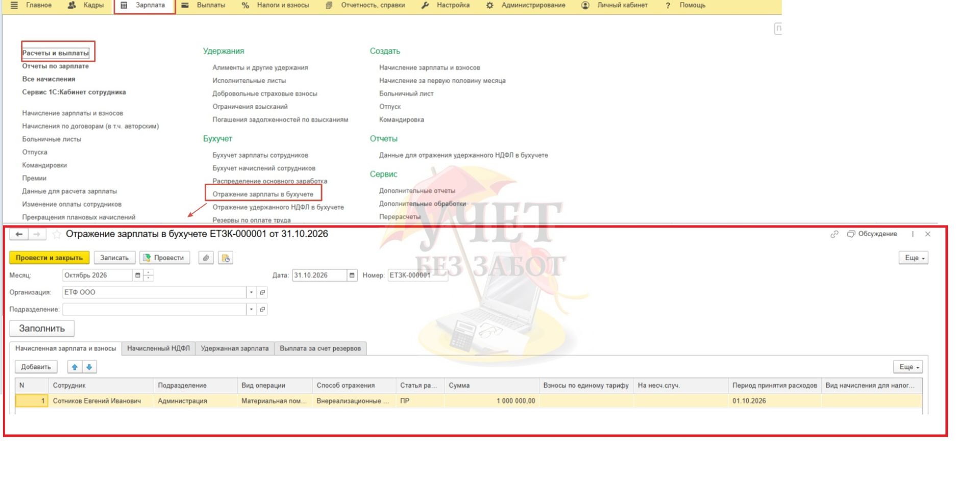The width and height of the screenshot is (980, 501).
Task: Click the Провести и закрыть button
Action: [49, 258]
